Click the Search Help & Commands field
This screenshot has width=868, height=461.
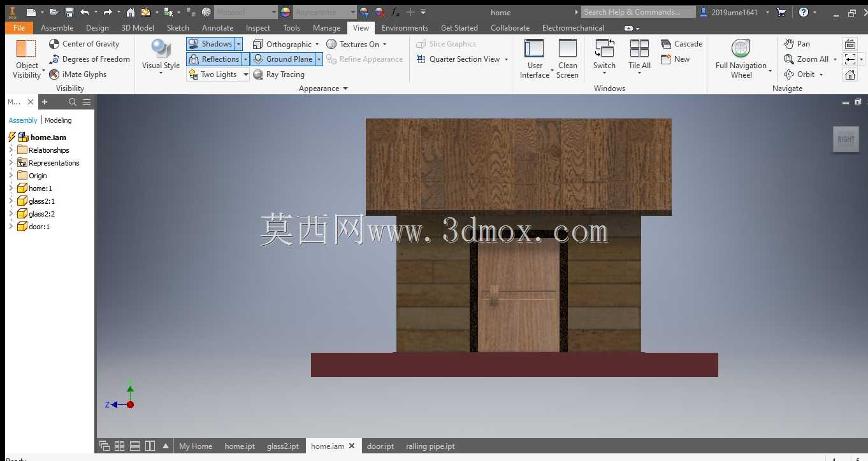tap(638, 12)
